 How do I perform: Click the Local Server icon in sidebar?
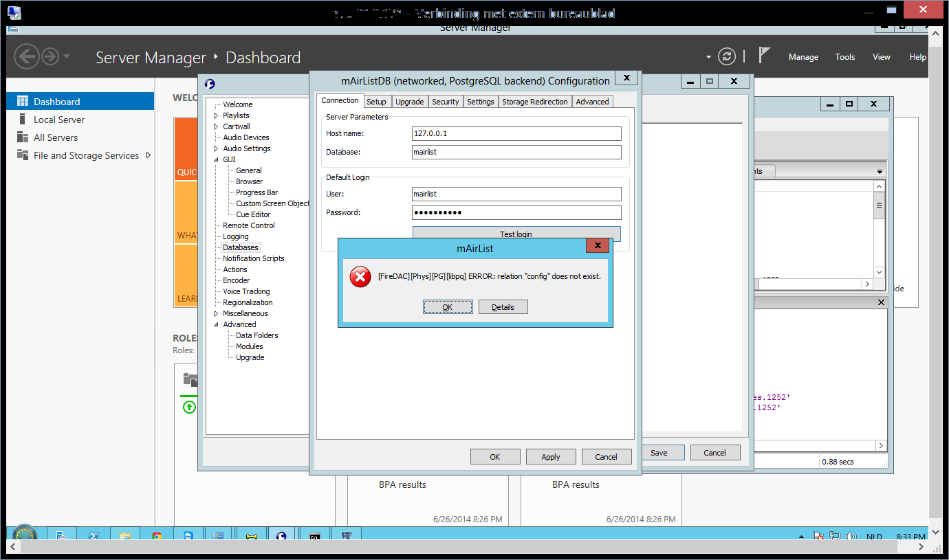(22, 120)
